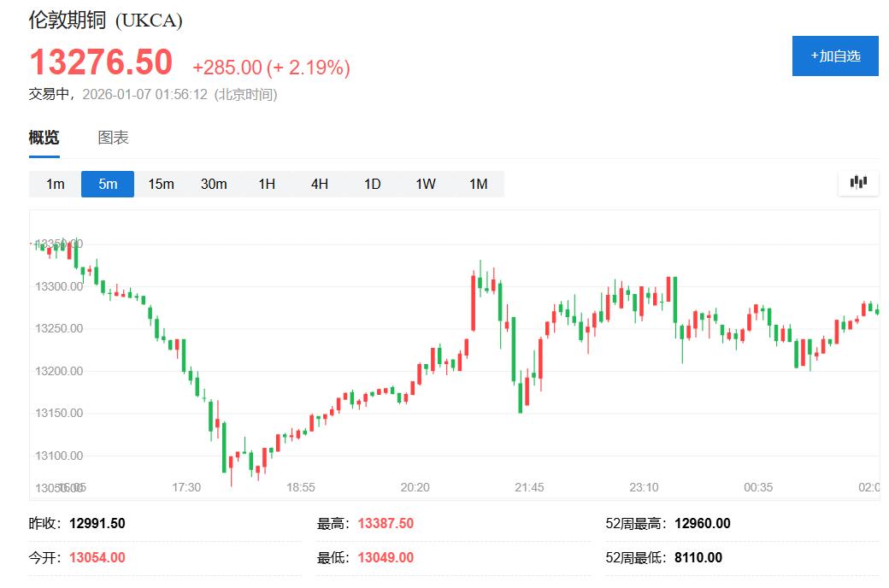Select the 30m chart interval
The image size is (889, 588).
[214, 183]
